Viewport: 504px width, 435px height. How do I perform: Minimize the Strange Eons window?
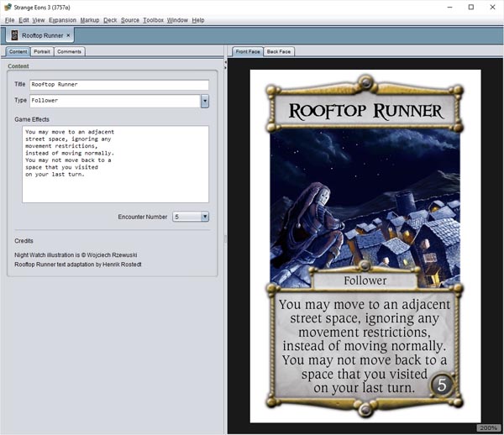pyautogui.click(x=450, y=7)
